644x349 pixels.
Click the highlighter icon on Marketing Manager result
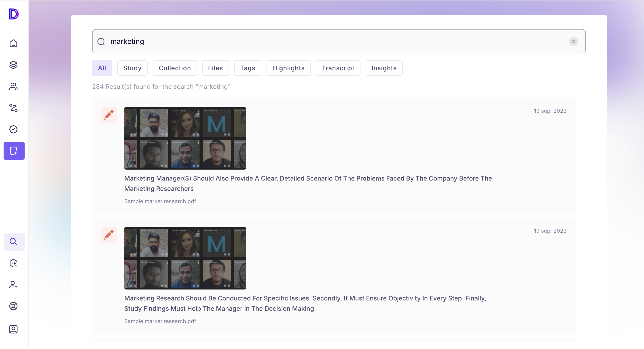tap(109, 115)
